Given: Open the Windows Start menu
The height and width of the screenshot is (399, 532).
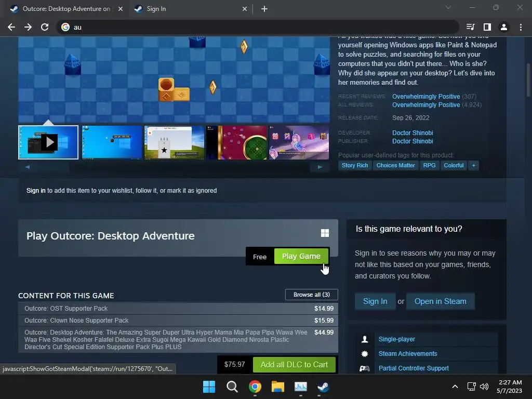Looking at the screenshot, I should click(209, 387).
